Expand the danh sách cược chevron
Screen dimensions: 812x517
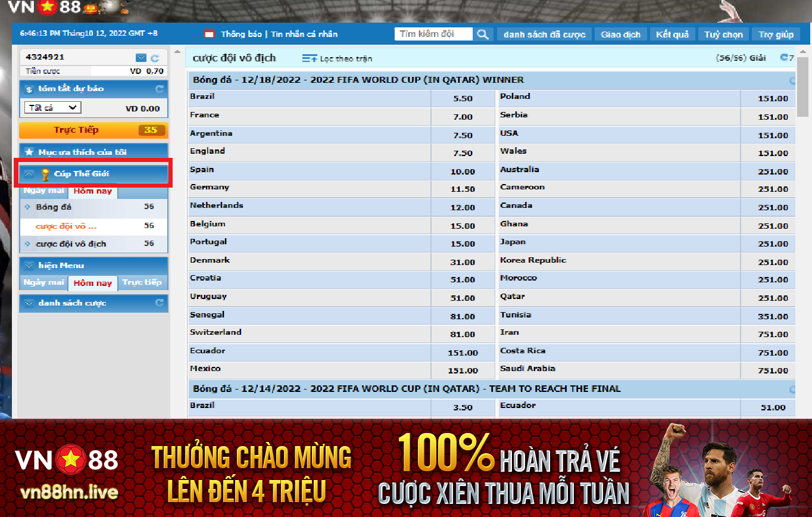(29, 303)
